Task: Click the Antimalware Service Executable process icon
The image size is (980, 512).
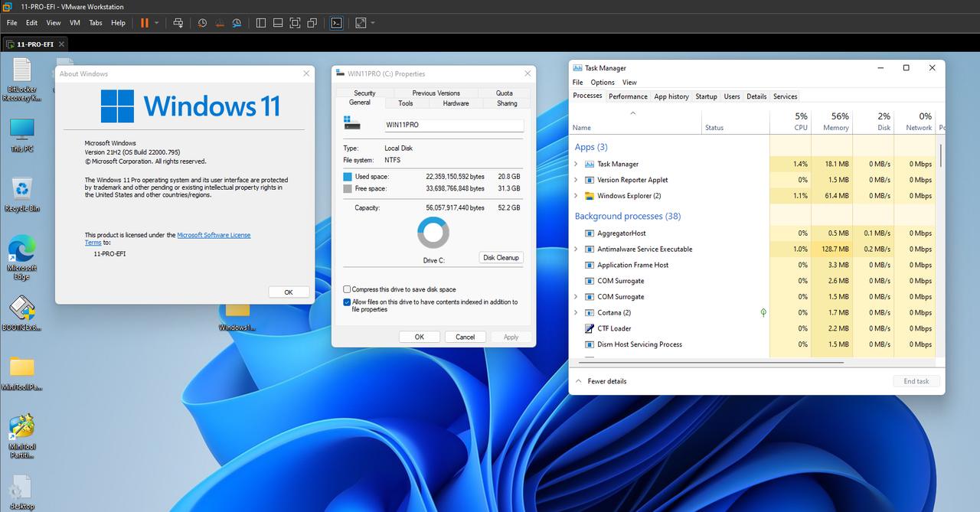Action: (x=590, y=249)
